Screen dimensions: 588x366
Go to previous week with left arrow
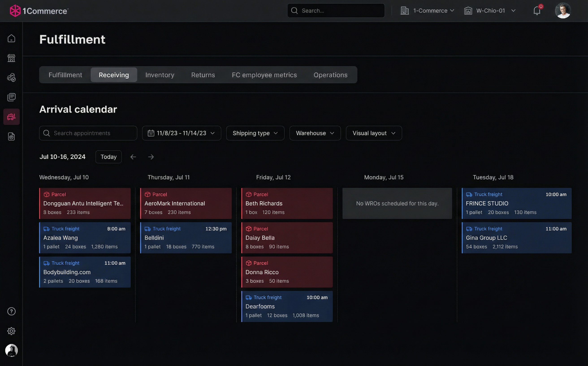133,157
